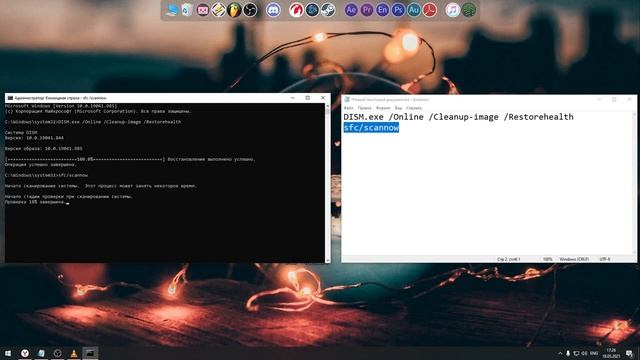The width and height of the screenshot is (640, 360).
Task: Click the sfc/scannow prompt line
Action: coord(46,176)
